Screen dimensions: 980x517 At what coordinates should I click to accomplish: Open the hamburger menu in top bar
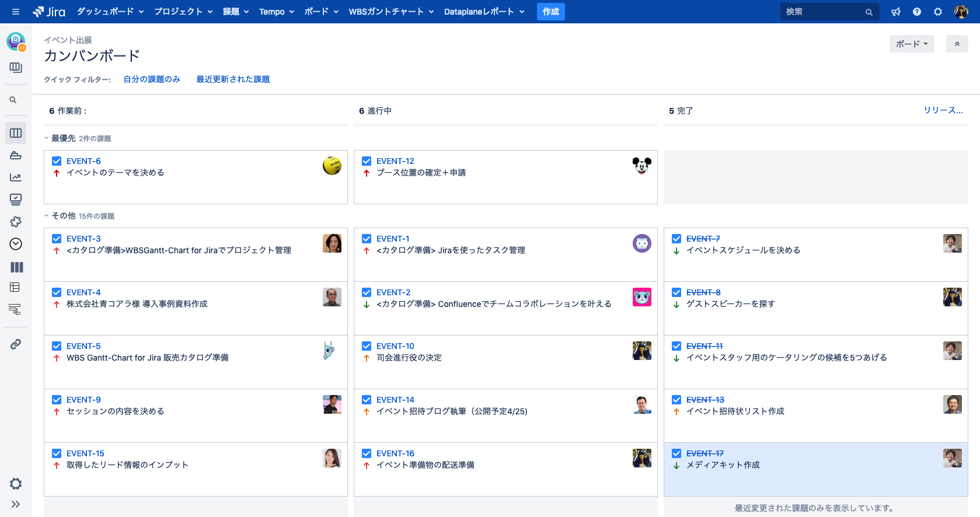[16, 12]
